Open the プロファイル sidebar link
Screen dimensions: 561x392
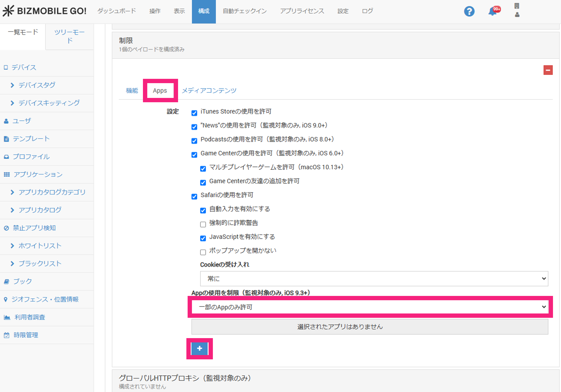point(31,156)
